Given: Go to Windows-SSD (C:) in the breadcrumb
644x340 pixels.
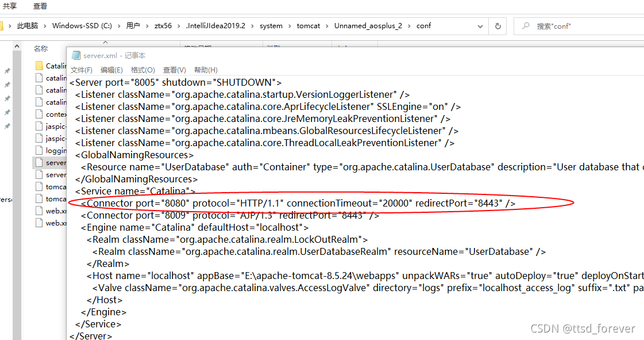Looking at the screenshot, I should 82,25.
